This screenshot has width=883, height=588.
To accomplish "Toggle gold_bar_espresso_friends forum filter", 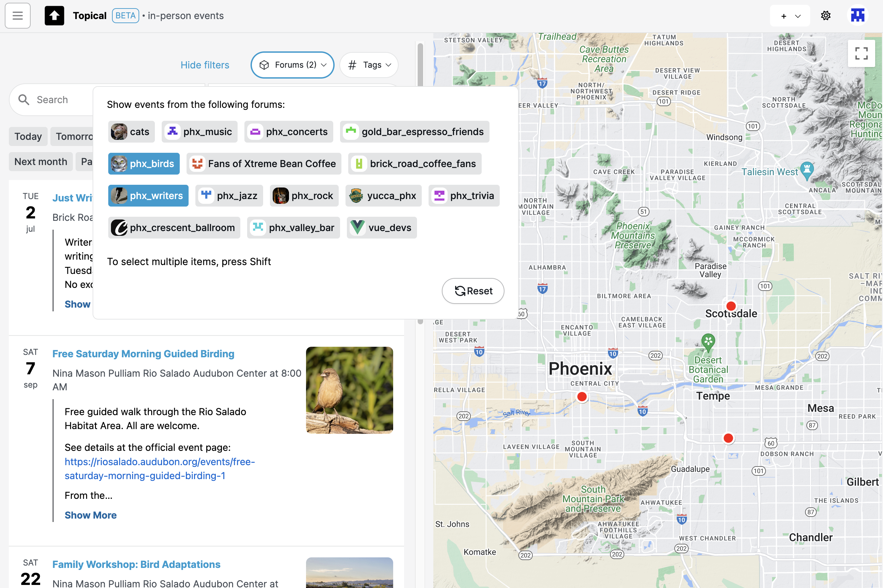I will [415, 132].
